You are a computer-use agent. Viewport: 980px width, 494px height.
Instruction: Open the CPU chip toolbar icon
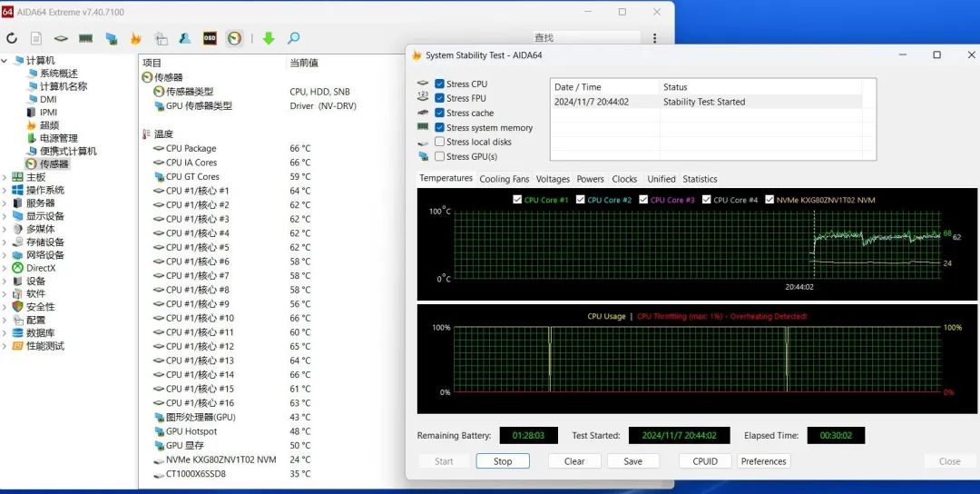pyautogui.click(x=61, y=38)
